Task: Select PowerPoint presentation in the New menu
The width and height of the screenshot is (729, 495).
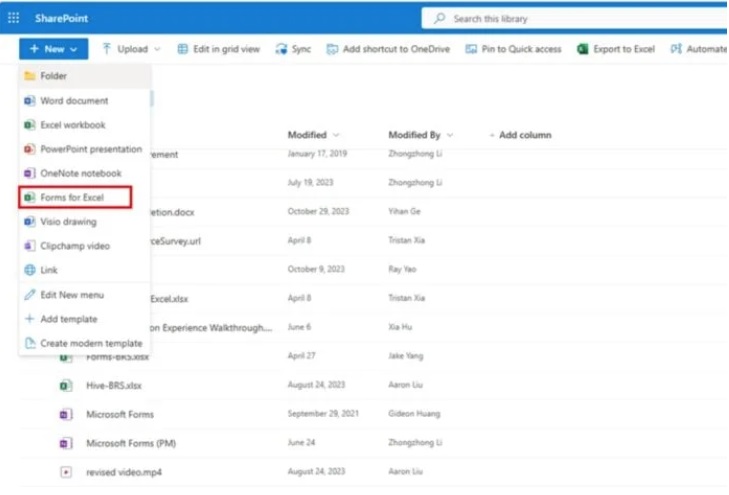Action: pos(85,149)
